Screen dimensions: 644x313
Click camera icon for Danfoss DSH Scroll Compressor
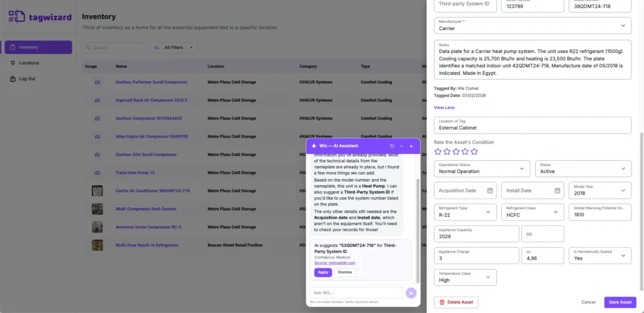97,155
